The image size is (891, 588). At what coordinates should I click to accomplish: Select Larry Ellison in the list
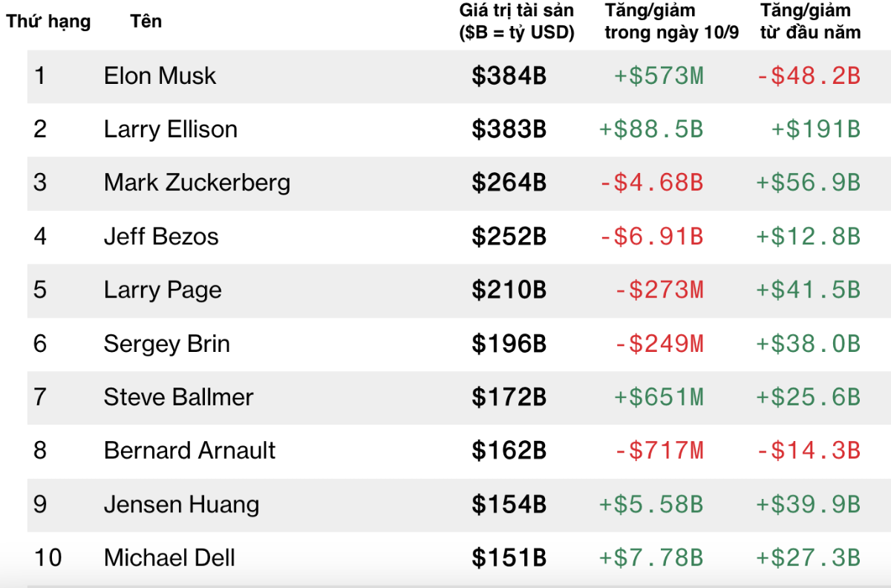pos(170,129)
